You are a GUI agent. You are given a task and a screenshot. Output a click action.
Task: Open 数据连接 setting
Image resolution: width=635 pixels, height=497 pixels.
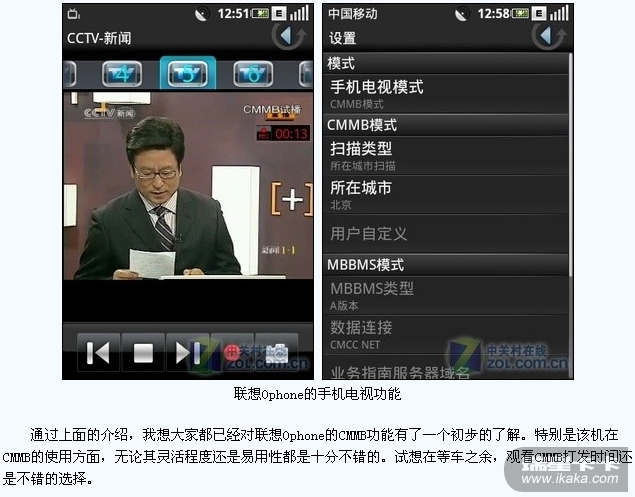click(x=446, y=335)
